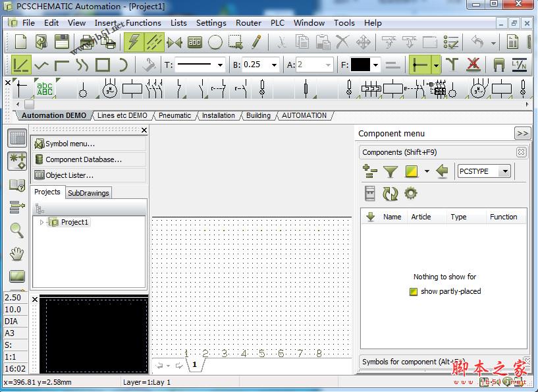Open the B line width dropdown

[x=274, y=65]
